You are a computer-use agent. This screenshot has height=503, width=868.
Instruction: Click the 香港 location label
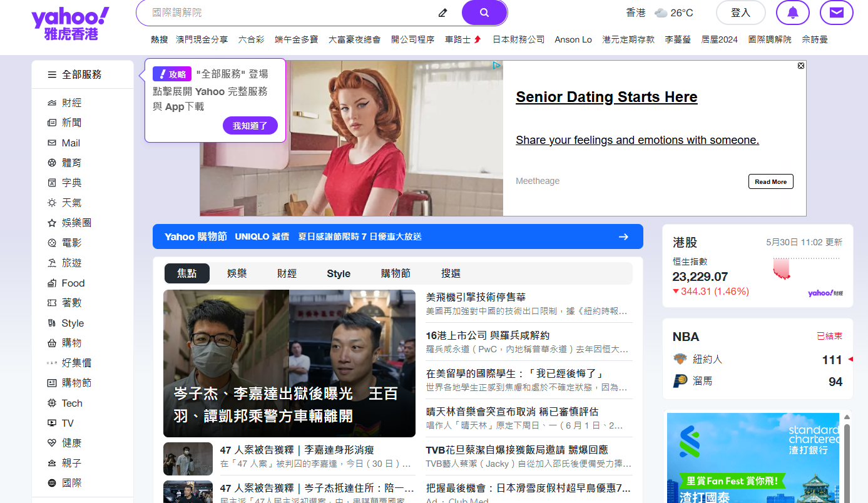pos(636,13)
